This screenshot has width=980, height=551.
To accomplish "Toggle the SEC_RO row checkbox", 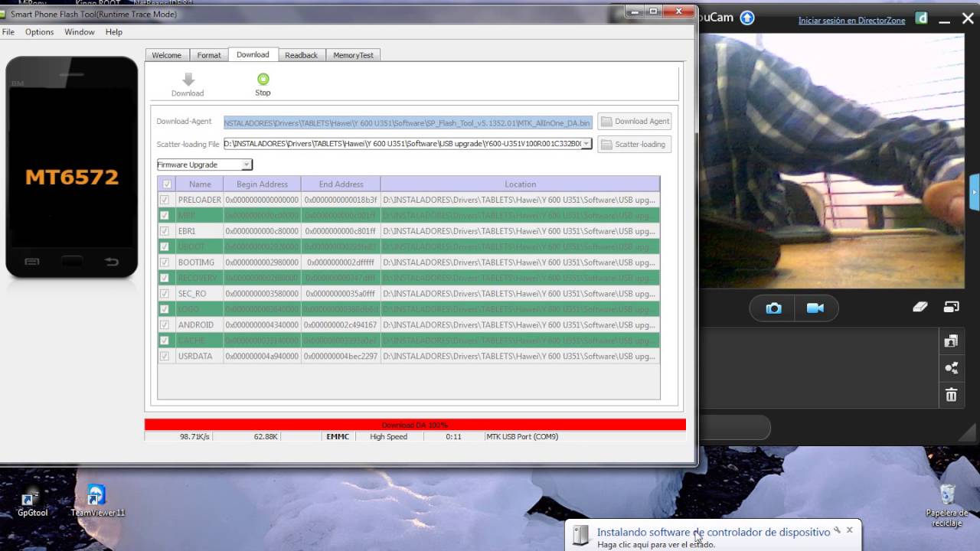I will pos(164,294).
